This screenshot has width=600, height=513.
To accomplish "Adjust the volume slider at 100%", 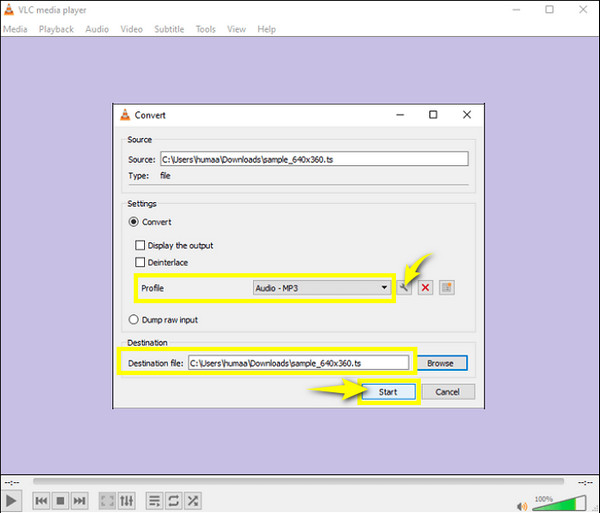I will pyautogui.click(x=560, y=504).
